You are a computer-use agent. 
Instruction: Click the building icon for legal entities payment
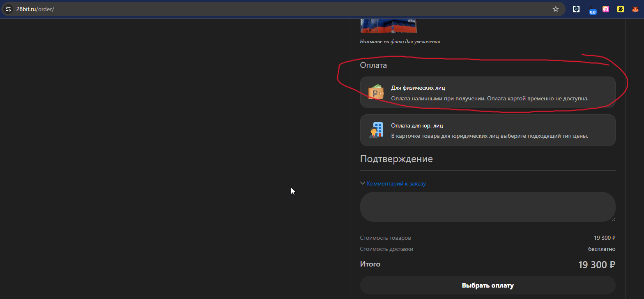tap(376, 130)
